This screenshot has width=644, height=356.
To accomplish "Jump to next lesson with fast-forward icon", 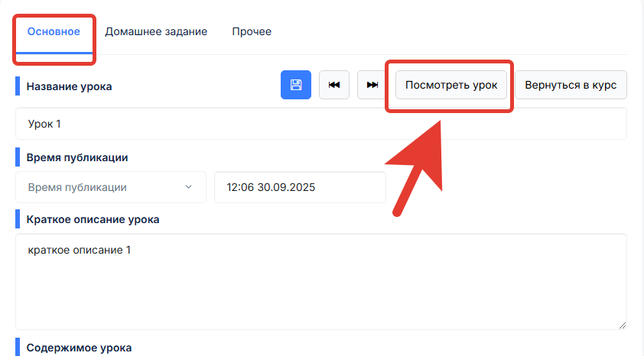I will pyautogui.click(x=372, y=85).
